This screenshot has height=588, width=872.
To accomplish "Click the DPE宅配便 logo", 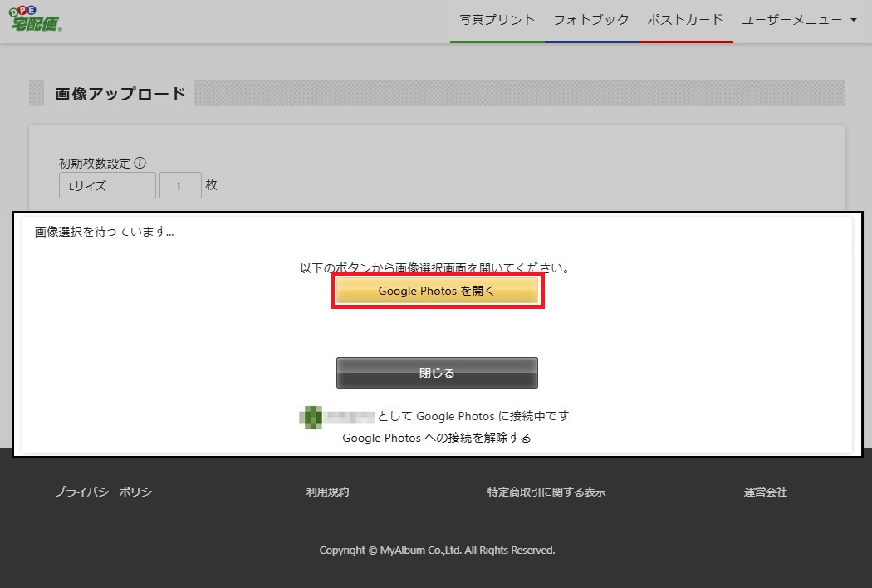I will [36, 19].
